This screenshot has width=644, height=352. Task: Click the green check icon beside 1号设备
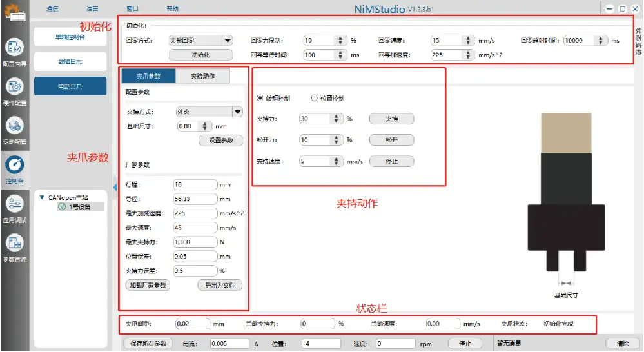[x=62, y=206]
